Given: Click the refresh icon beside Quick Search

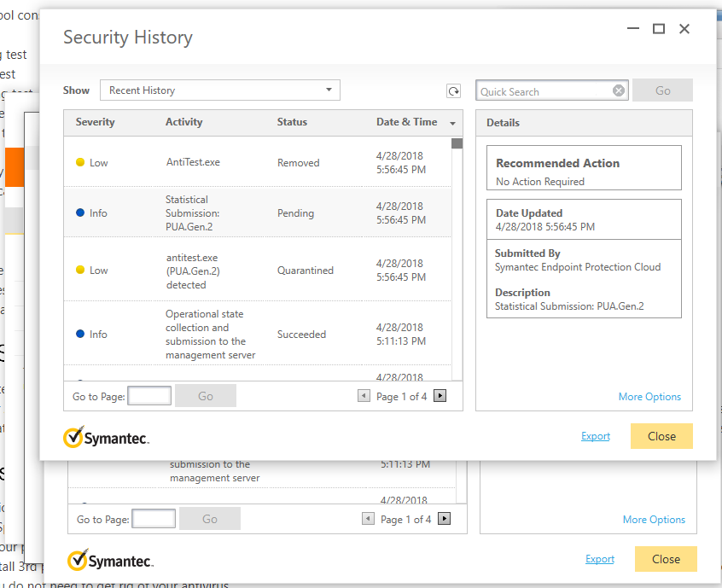Looking at the screenshot, I should coord(453,91).
